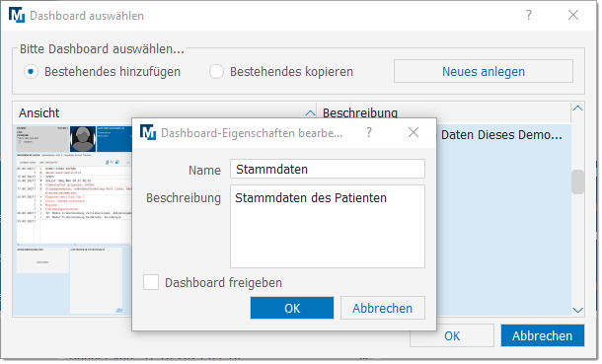Viewport: 602px width, 364px height.
Task: Close the Dashboard-Eigenschaften bearbeiten dialog
Action: point(414,133)
